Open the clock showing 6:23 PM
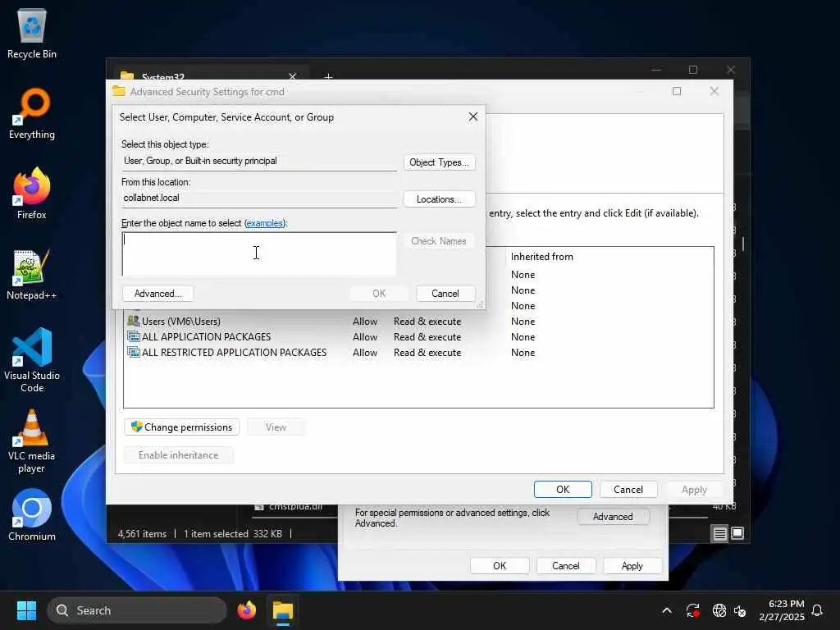 click(x=782, y=610)
